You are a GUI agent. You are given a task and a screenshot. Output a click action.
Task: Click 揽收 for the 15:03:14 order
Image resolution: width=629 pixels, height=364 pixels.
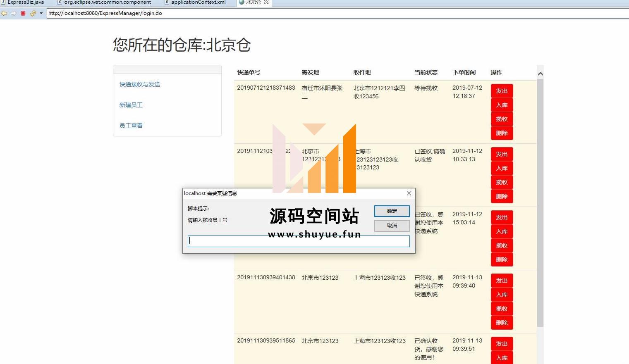502,245
